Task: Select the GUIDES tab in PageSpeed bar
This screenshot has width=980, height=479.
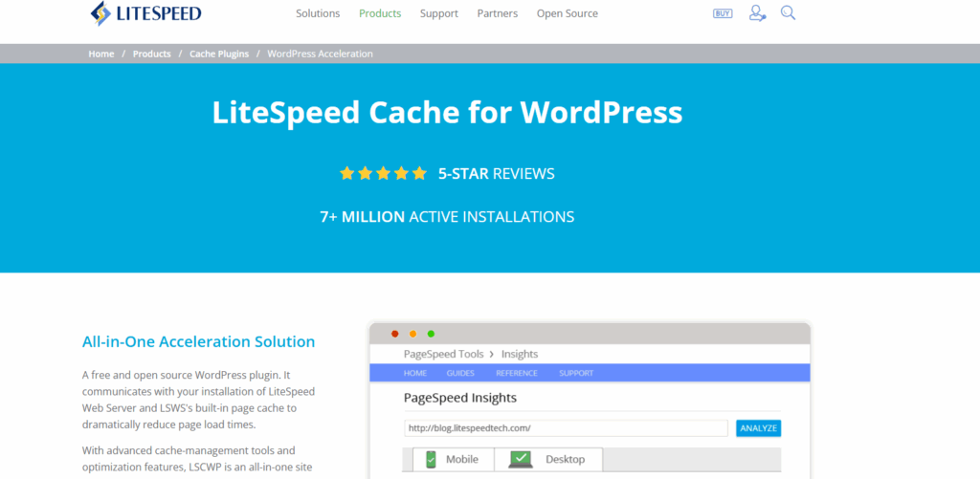Action: [x=460, y=373]
